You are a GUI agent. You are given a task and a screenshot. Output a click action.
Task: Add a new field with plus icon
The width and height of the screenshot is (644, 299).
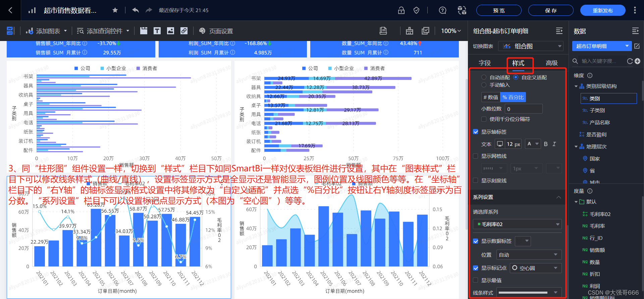pyautogui.click(x=638, y=61)
